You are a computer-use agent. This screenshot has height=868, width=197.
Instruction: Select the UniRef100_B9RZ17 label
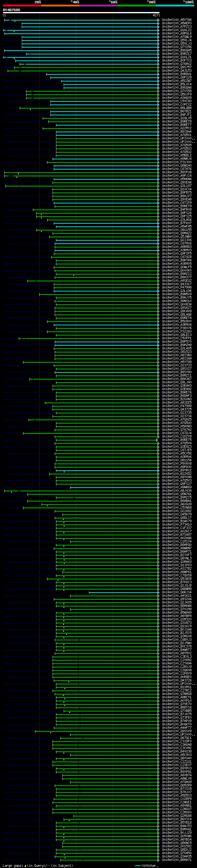[177, 54]
